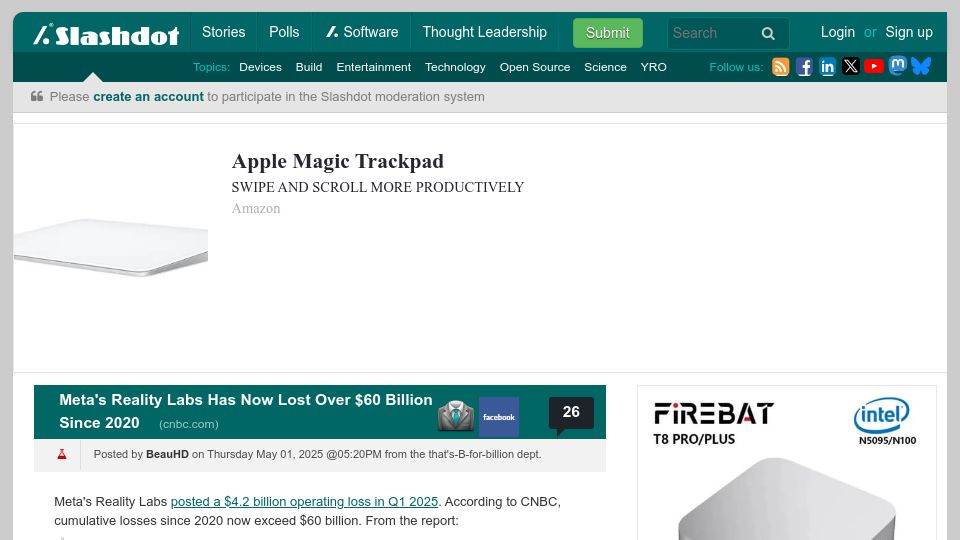960x540 pixels.
Task: Click the SWIPE AND SCROLL MORE PRODUCTIVELY text
Action: [378, 187]
